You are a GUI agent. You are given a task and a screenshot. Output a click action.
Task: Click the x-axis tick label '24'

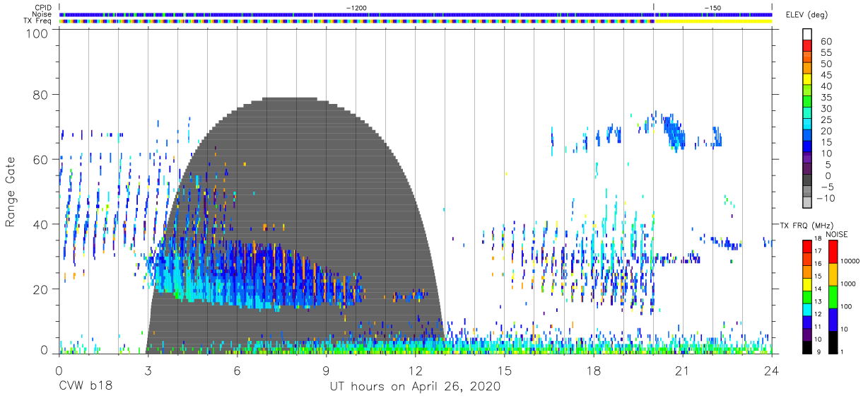pyautogui.click(x=771, y=371)
